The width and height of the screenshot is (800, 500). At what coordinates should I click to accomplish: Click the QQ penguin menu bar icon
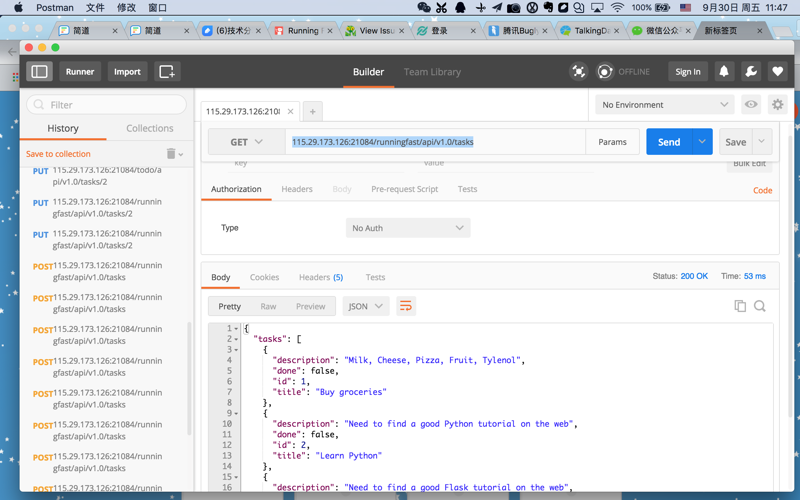point(460,7)
